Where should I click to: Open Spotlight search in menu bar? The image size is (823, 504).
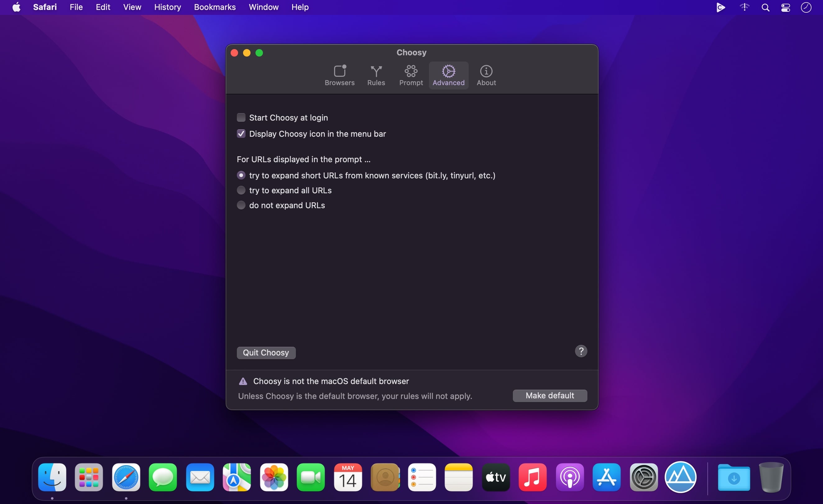coord(765,7)
